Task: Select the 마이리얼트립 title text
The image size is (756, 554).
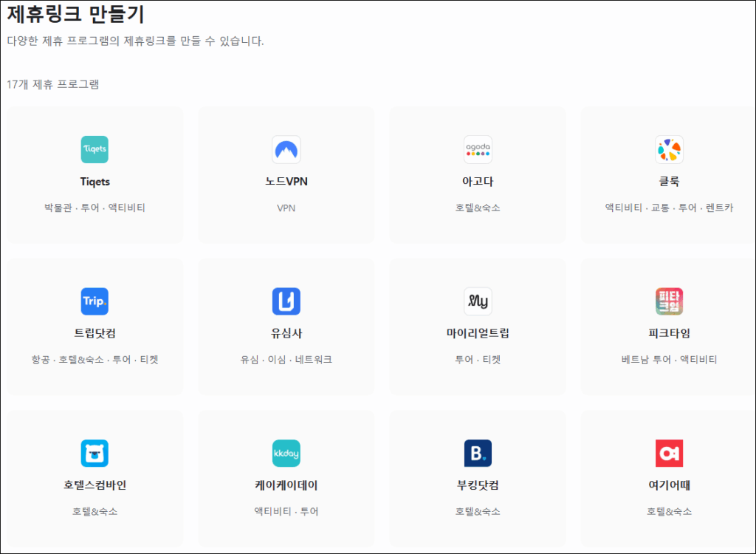Action: [478, 333]
